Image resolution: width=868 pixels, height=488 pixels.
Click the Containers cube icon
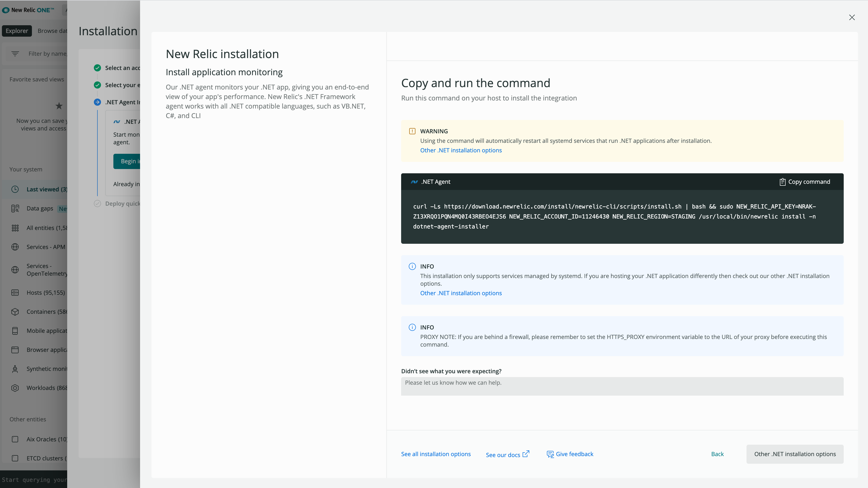point(15,312)
